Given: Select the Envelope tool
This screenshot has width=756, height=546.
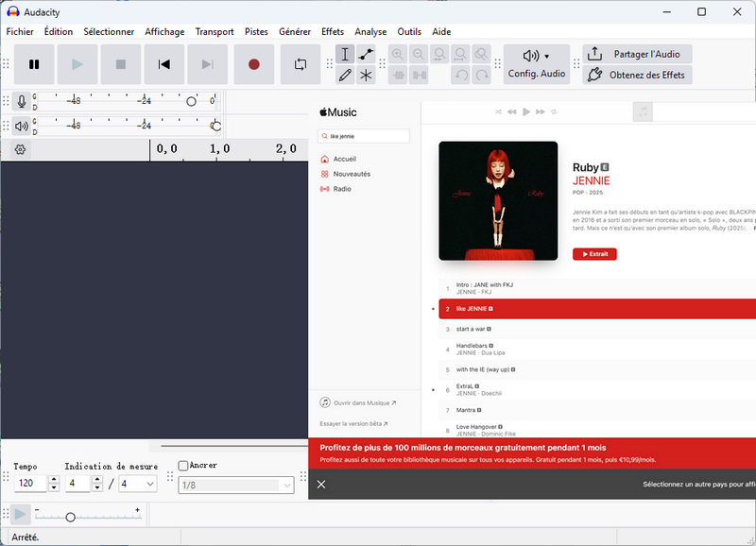Looking at the screenshot, I should (367, 54).
